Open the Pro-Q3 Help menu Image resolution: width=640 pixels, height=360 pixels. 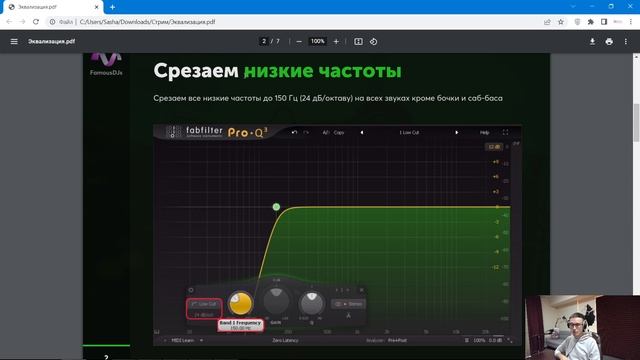click(x=484, y=132)
